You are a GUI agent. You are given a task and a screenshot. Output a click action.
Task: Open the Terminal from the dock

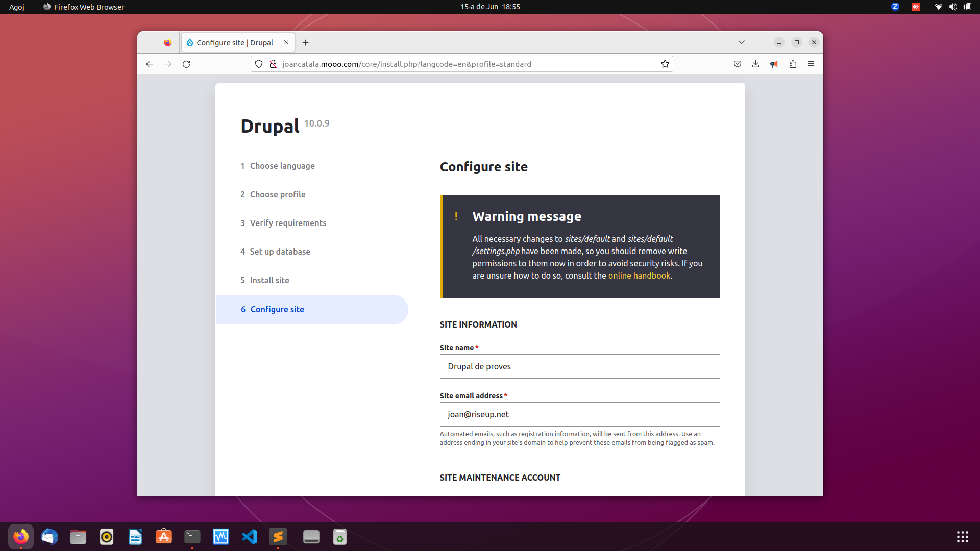tap(192, 537)
